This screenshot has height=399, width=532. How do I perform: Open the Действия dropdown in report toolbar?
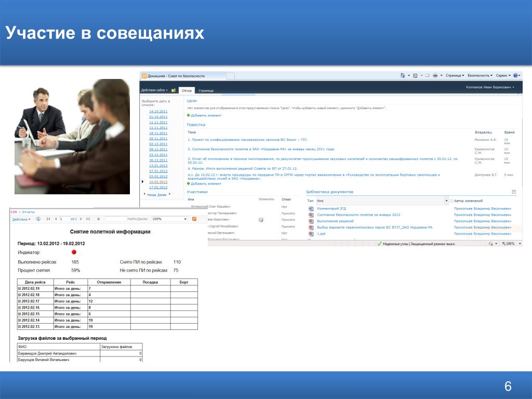(21, 220)
